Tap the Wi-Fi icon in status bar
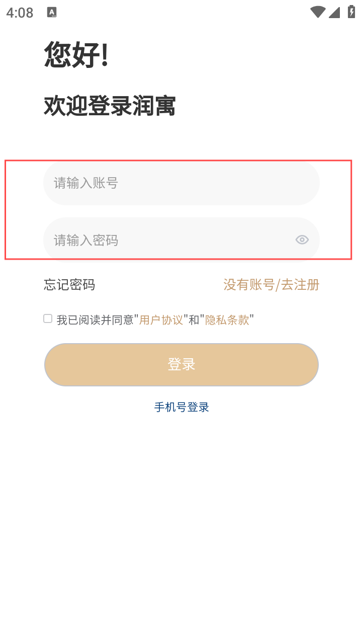Image resolution: width=362 pixels, height=644 pixels. [317, 12]
